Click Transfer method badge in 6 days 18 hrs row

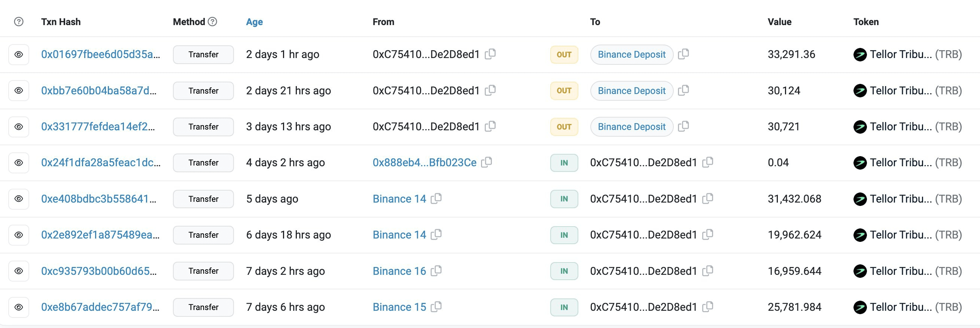pos(203,235)
